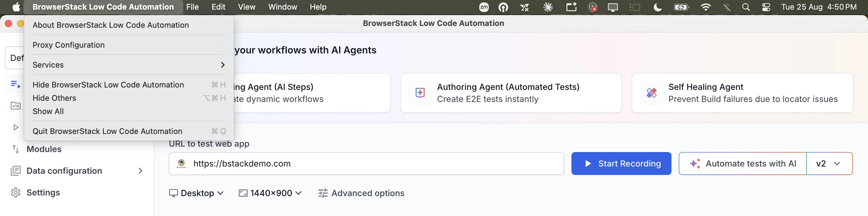This screenshot has width=868, height=216.
Task: Expand Data configuration chevron
Action: (x=140, y=171)
